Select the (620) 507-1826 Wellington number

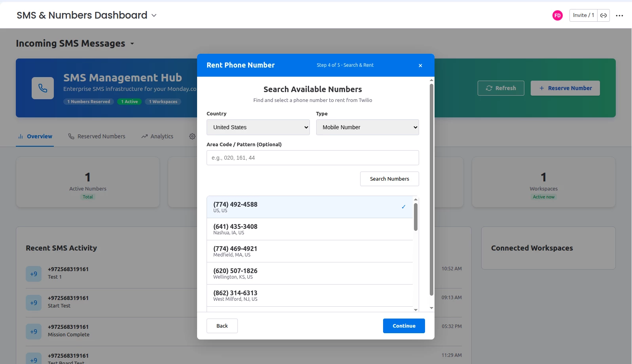click(x=309, y=273)
